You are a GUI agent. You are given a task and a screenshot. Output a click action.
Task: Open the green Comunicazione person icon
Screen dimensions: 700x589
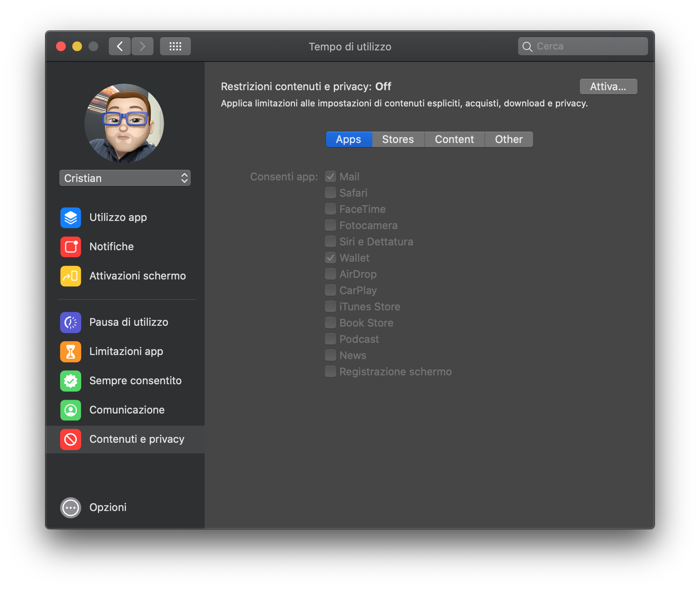71,410
